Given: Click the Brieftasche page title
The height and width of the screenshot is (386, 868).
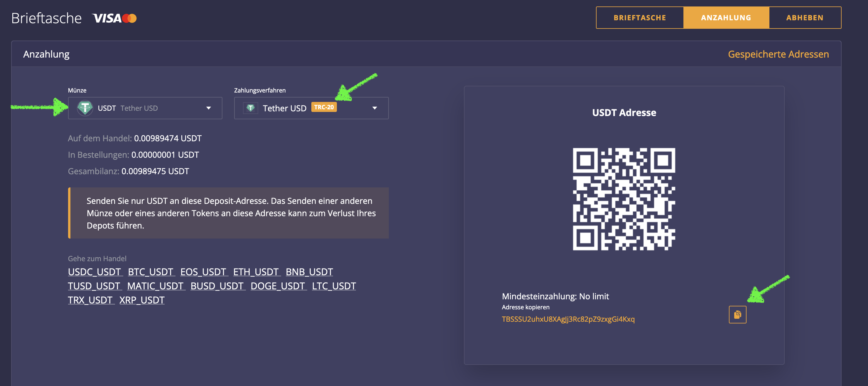Looking at the screenshot, I should [46, 18].
